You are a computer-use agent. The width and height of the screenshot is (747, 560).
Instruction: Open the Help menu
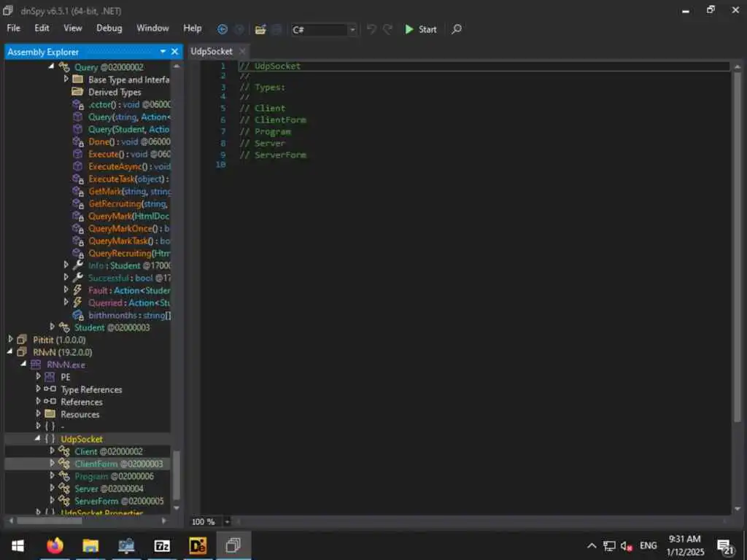[x=193, y=28]
